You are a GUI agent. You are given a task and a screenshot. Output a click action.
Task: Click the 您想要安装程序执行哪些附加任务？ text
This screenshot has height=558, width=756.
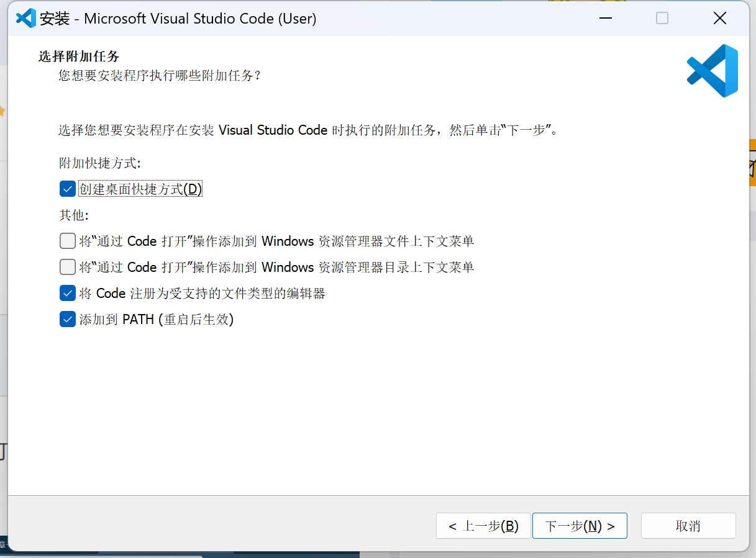coord(160,76)
